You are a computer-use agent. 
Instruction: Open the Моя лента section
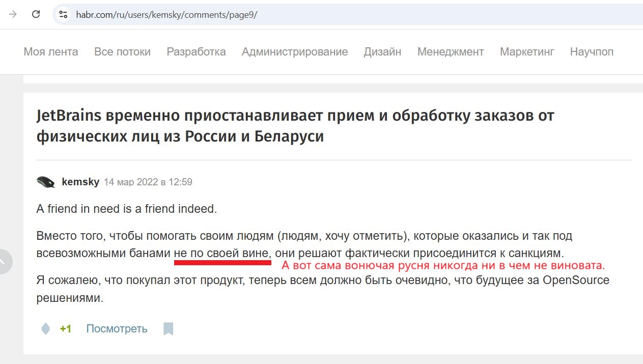(51, 51)
